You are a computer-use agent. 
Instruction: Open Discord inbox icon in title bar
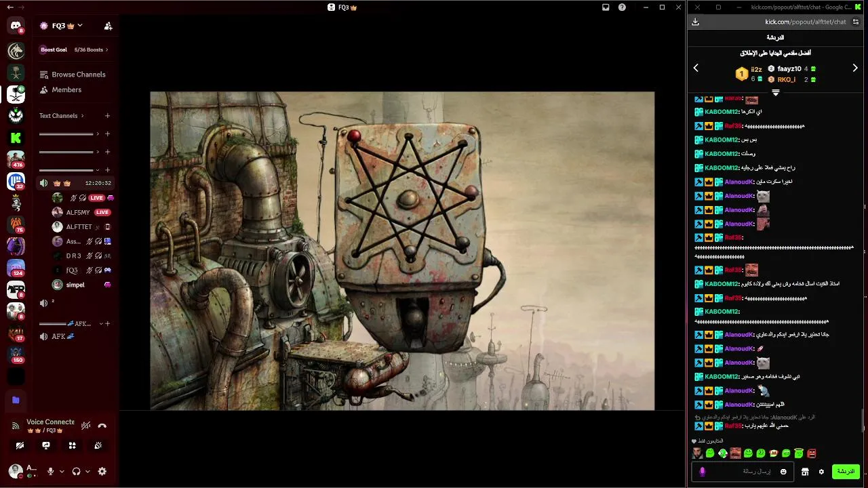[x=606, y=7]
